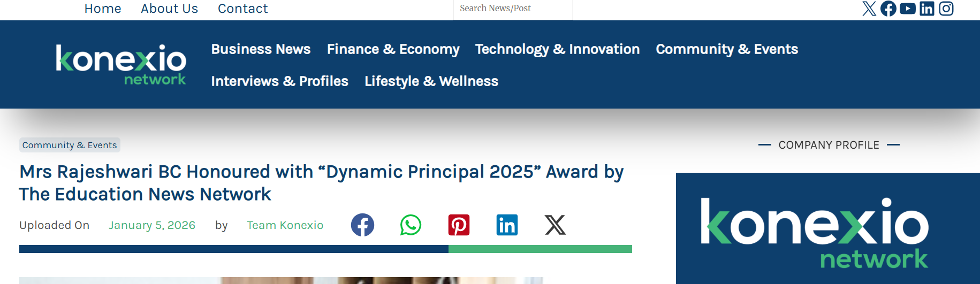Share the article on LinkedIn
This screenshot has width=980, height=284.
pos(507,225)
